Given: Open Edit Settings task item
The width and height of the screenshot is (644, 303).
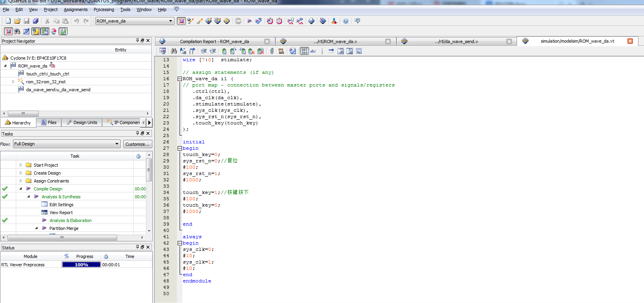Looking at the screenshot, I should tap(61, 205).
